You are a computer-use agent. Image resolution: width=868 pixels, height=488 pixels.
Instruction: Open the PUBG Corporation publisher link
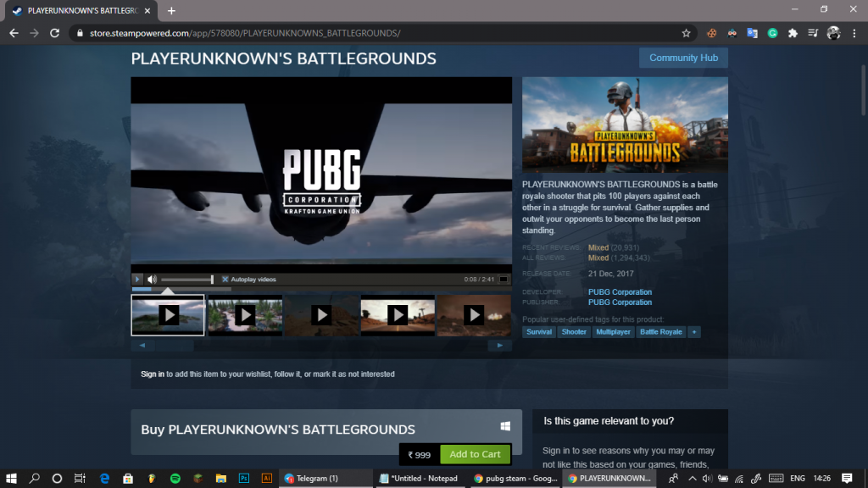(x=620, y=302)
